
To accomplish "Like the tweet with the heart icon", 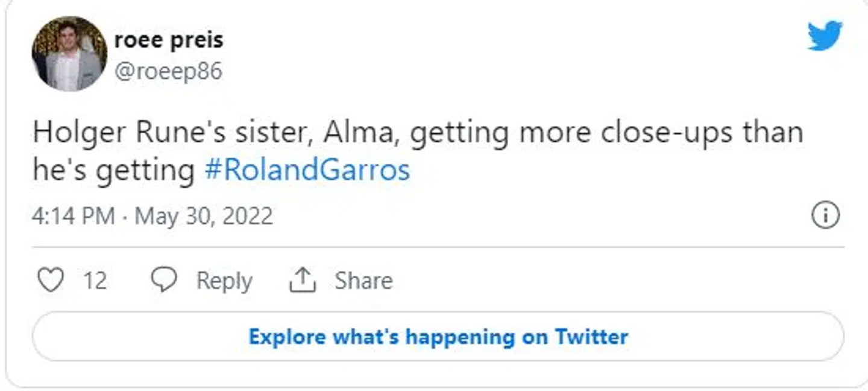I will click(50, 281).
